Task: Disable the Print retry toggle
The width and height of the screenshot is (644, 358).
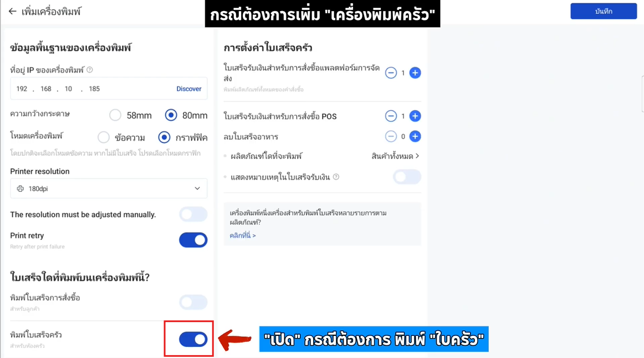Action: pos(193,240)
